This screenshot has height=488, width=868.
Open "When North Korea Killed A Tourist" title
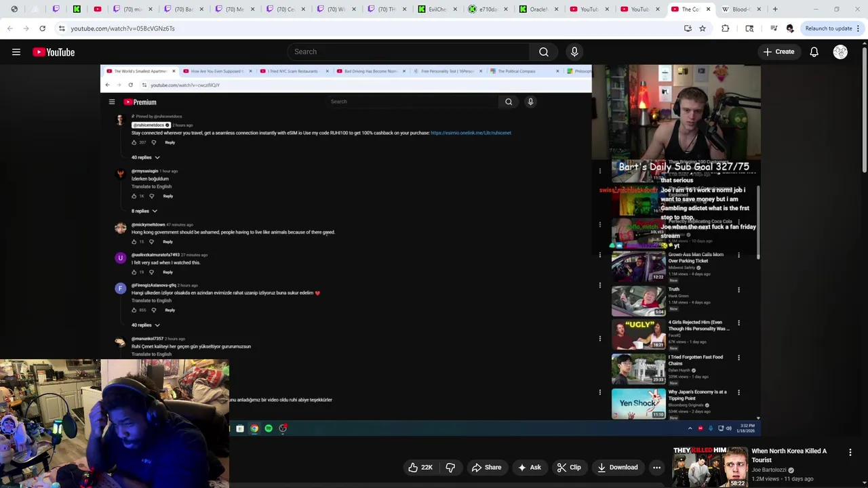tap(789, 455)
